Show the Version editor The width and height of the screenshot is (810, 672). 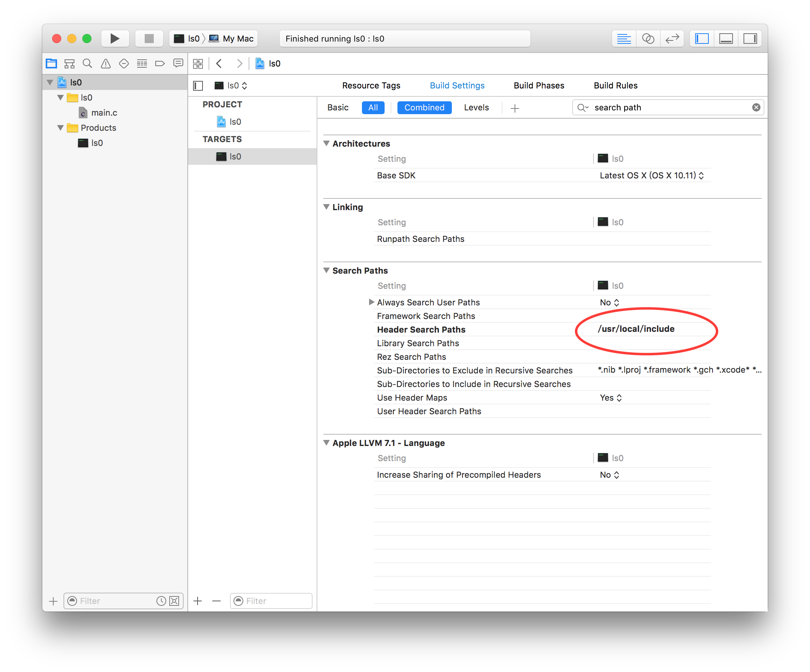click(x=672, y=39)
